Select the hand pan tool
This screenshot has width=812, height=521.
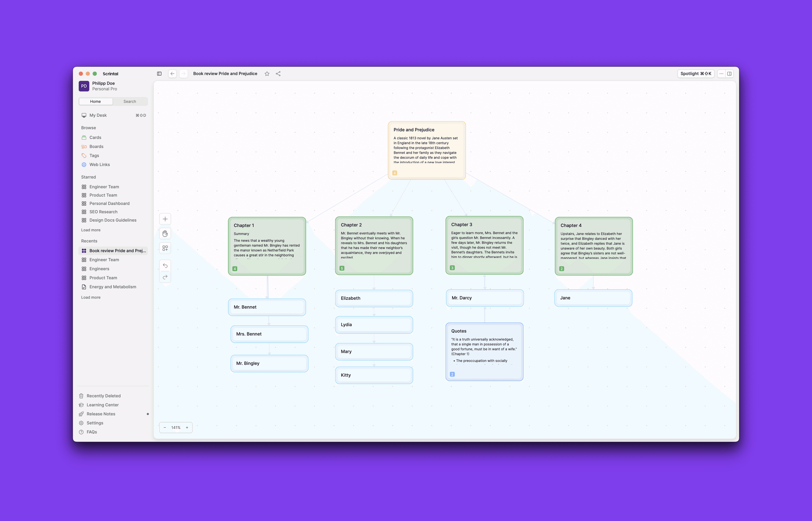pos(165,234)
